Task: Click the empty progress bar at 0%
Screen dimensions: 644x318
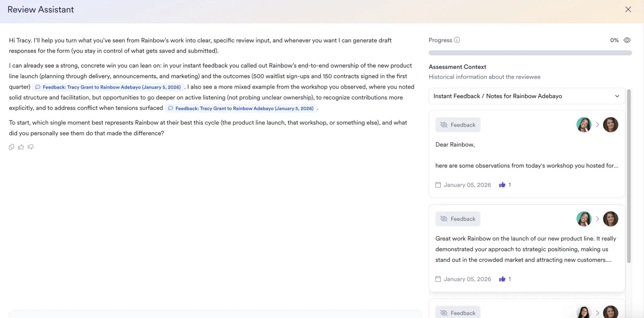Action: tap(530, 52)
